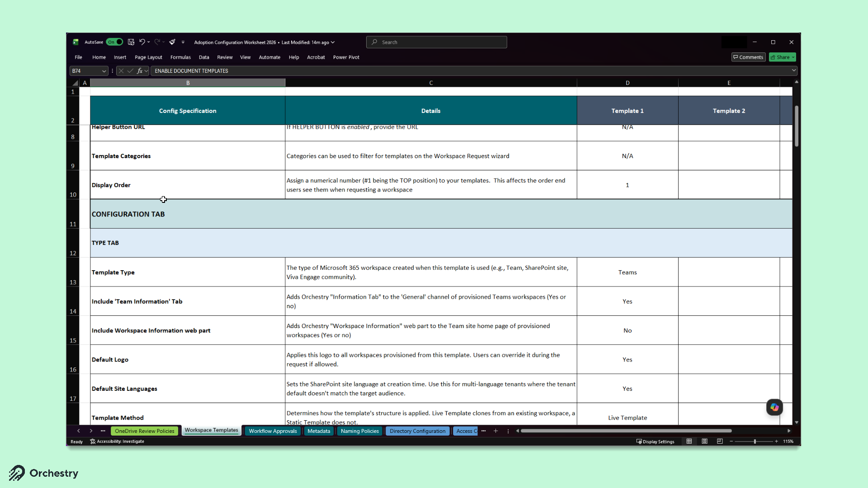Click the clear formatting brush icon
Image resolution: width=868 pixels, height=488 pixels.
(172, 42)
